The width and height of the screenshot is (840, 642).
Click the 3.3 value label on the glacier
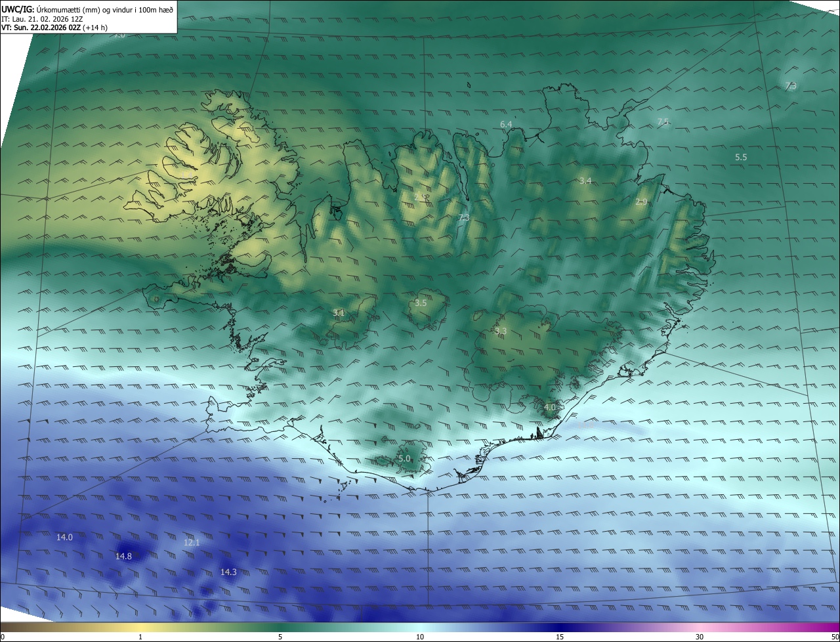[501, 331]
